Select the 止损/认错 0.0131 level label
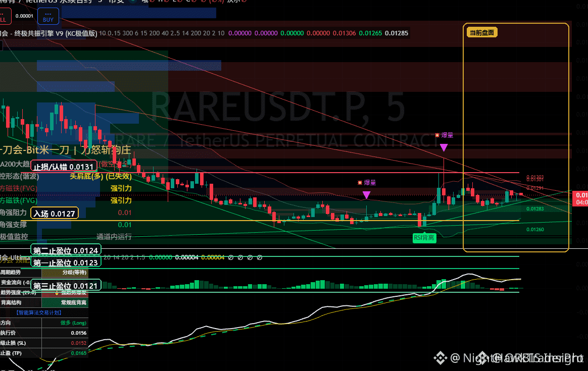Viewport: 588px width, 371px height. pyautogui.click(x=63, y=167)
